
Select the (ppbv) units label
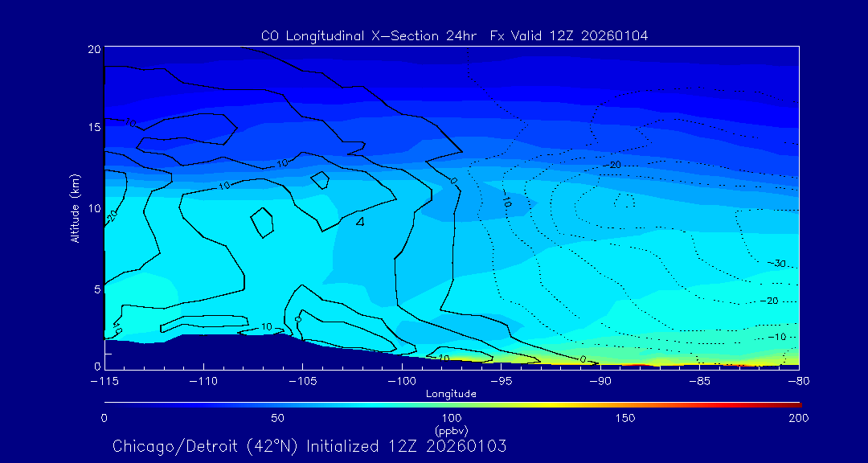(451, 430)
